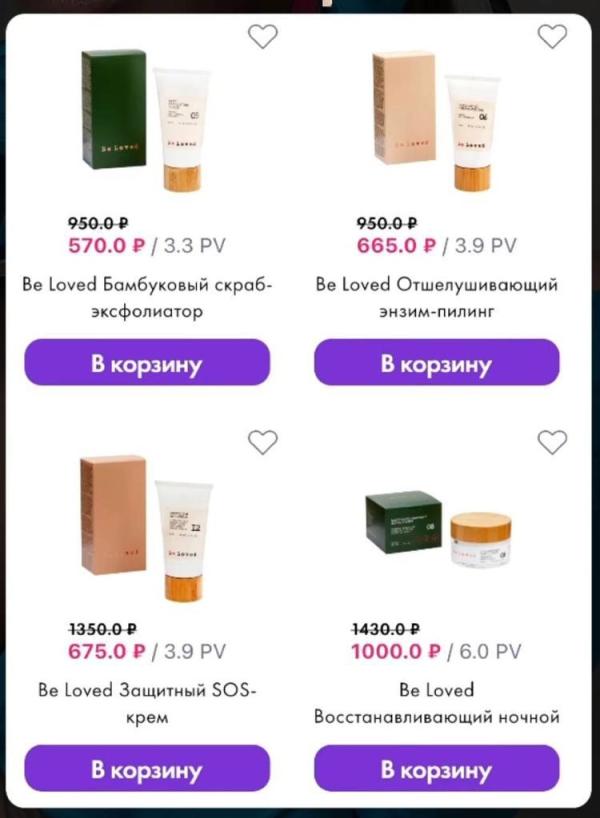This screenshot has width=600, height=818.
Task: View the SOS cream product photo
Action: tap(146, 527)
